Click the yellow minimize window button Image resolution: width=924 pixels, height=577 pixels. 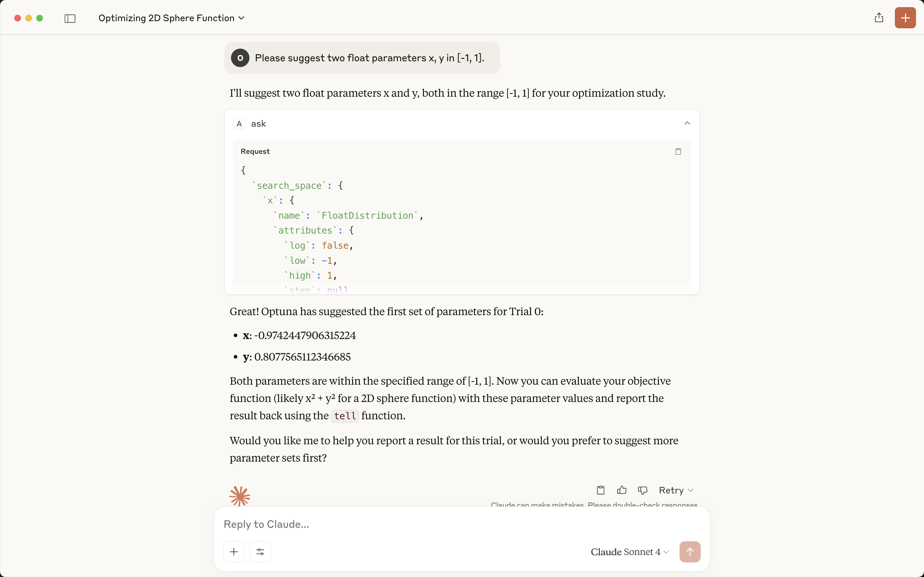[x=29, y=18]
